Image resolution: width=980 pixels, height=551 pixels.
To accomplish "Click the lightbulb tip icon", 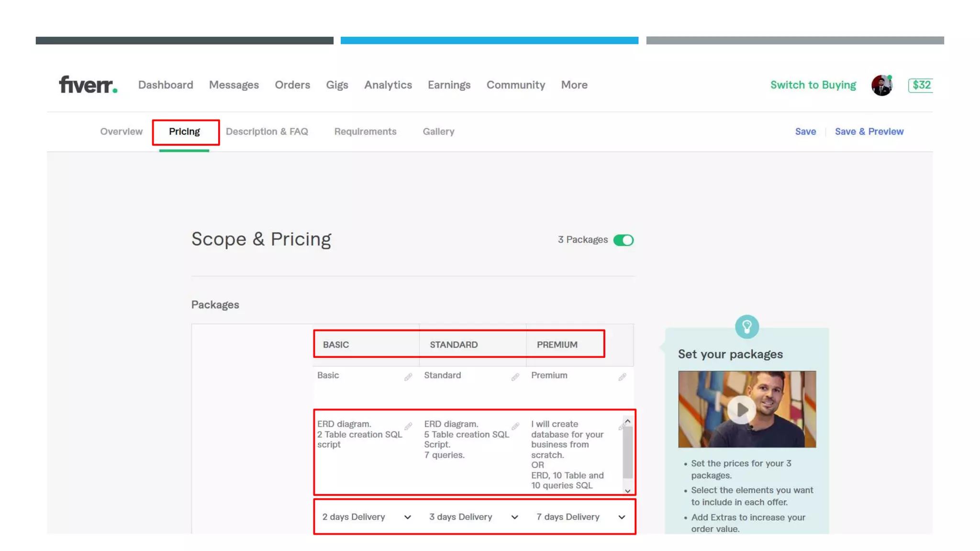I will tap(746, 327).
